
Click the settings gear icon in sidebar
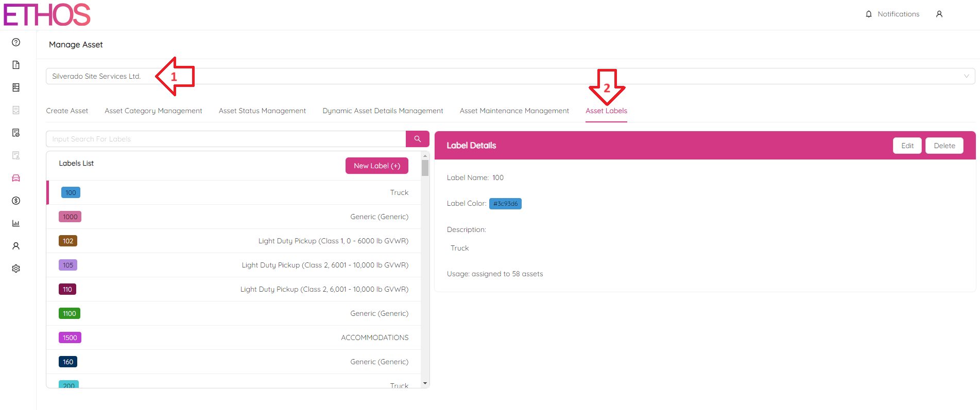coord(16,269)
